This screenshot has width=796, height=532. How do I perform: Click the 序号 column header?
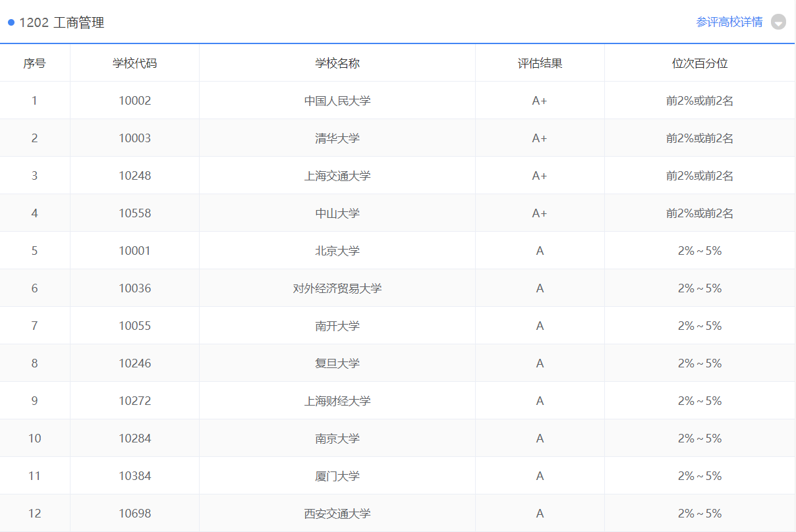(x=34, y=63)
